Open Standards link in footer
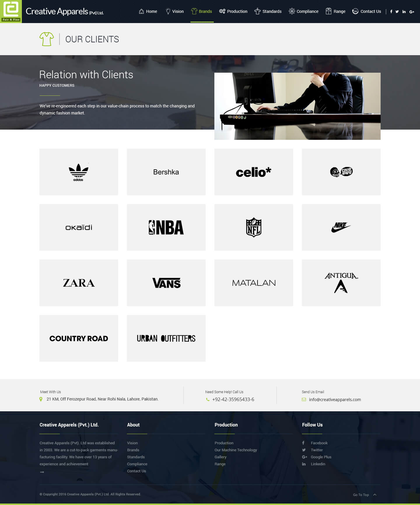Screen dimensions: 420x505 136,457
